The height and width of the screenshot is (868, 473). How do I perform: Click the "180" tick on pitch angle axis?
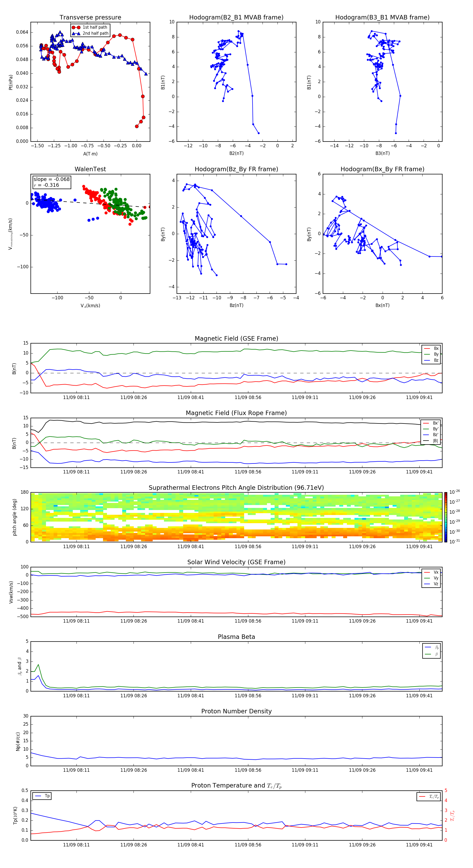[25, 492]
